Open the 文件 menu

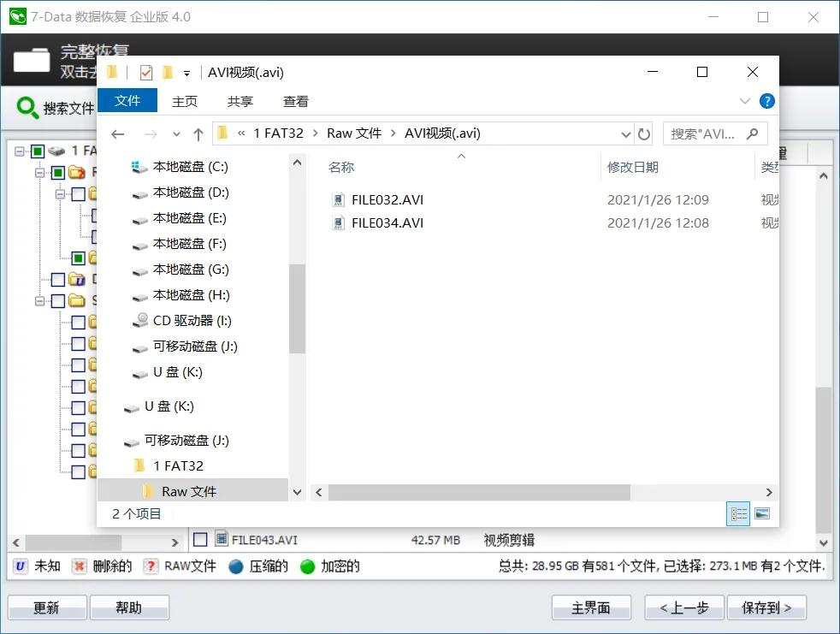point(127,101)
